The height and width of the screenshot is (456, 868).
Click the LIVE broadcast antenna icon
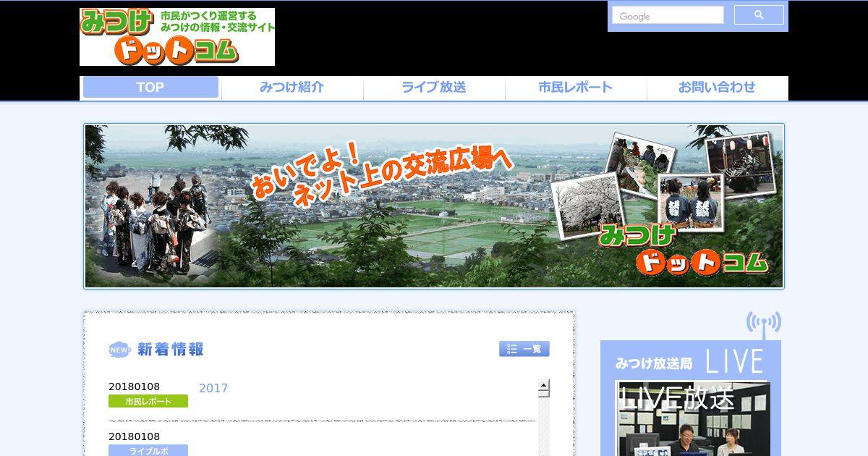pos(764,325)
